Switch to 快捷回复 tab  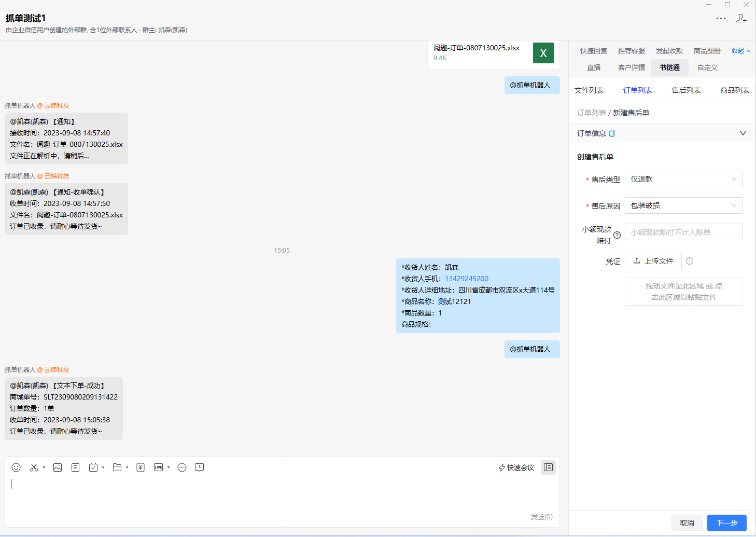click(594, 51)
